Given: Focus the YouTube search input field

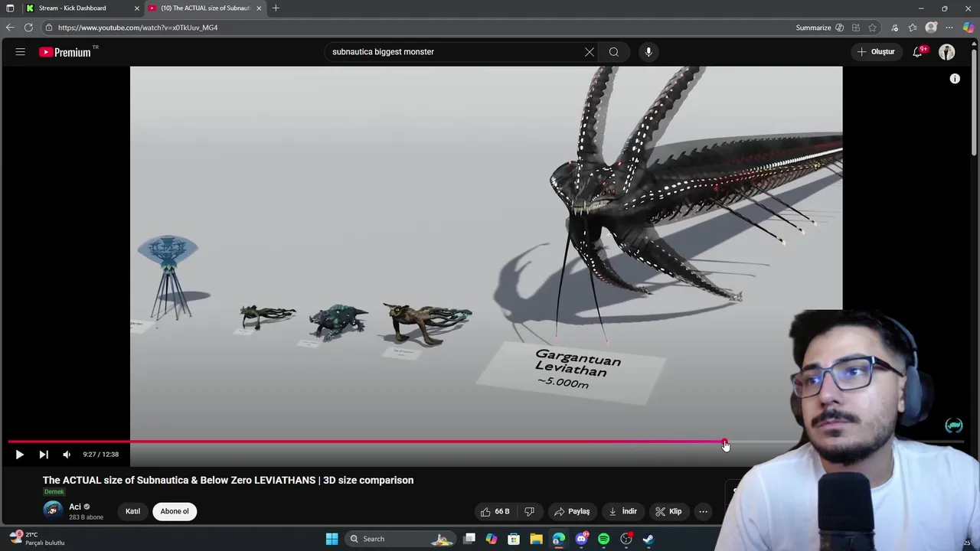Looking at the screenshot, I should [456, 52].
